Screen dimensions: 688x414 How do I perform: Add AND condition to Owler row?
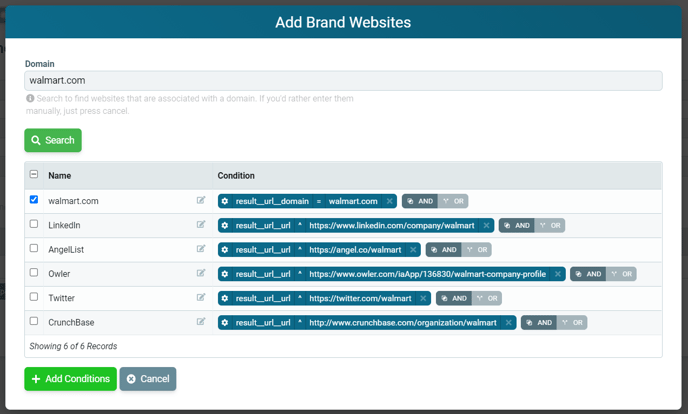tap(588, 274)
